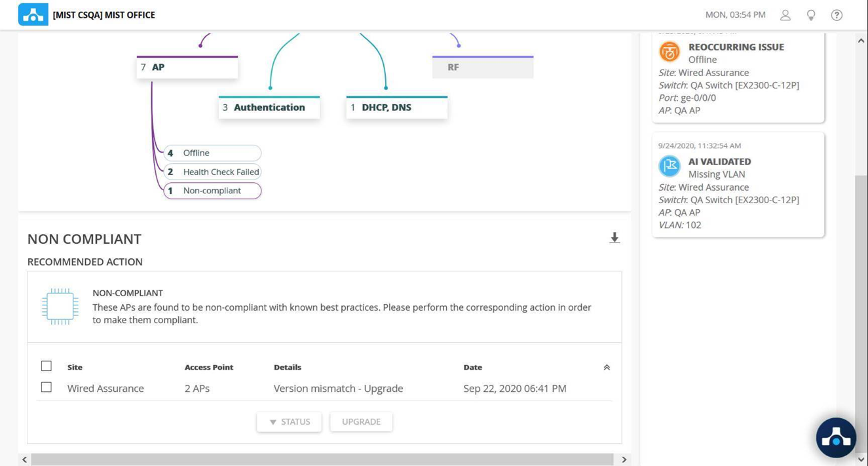Select the Non-compliant branch
868x466 pixels.
212,191
